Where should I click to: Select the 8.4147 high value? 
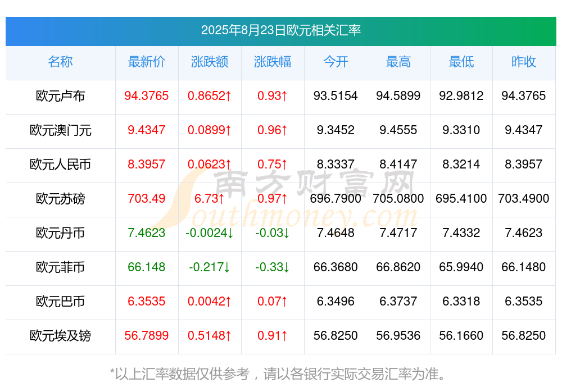tap(398, 164)
